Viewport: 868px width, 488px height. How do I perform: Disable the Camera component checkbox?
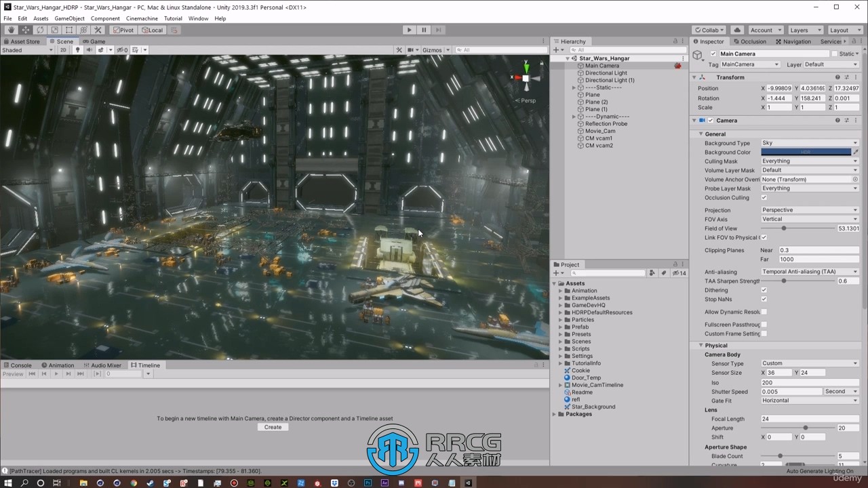(710, 121)
